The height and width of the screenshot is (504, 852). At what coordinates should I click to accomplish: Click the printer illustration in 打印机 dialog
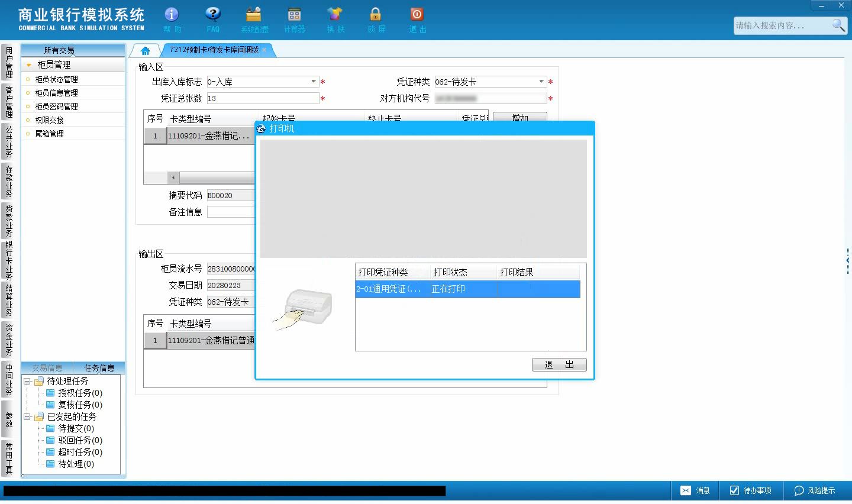click(304, 309)
